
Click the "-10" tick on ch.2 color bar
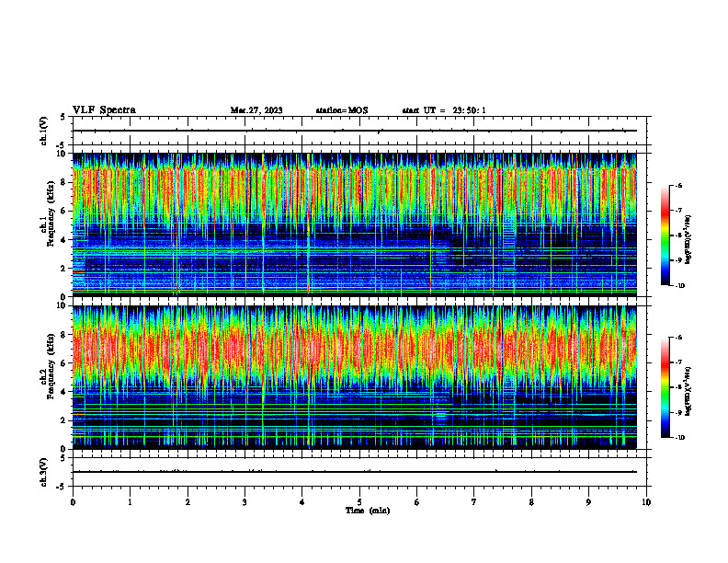tap(680, 438)
